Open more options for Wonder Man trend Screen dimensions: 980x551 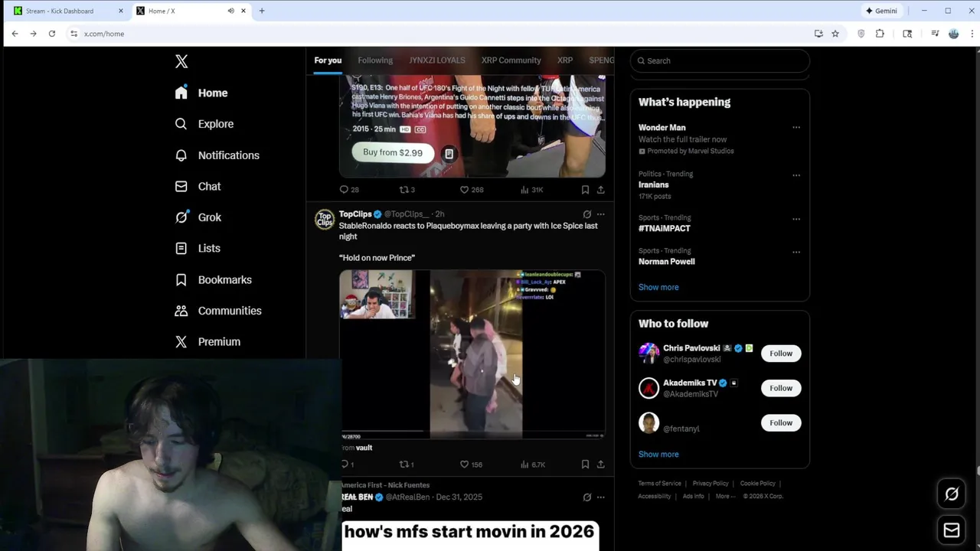(x=796, y=128)
